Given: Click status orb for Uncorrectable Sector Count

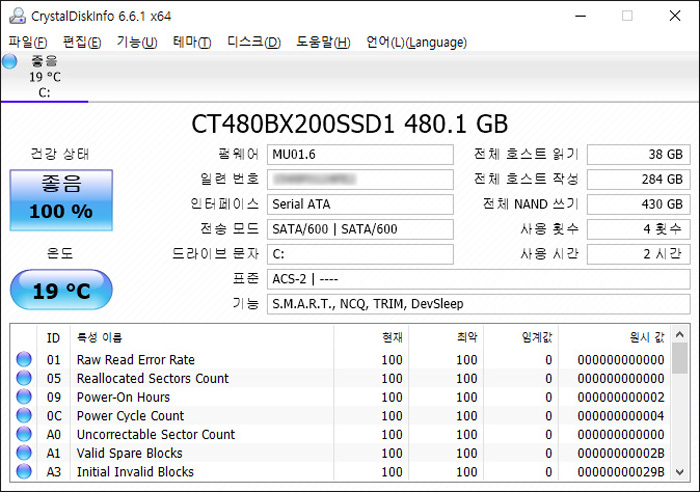Looking at the screenshot, I should (x=24, y=434).
